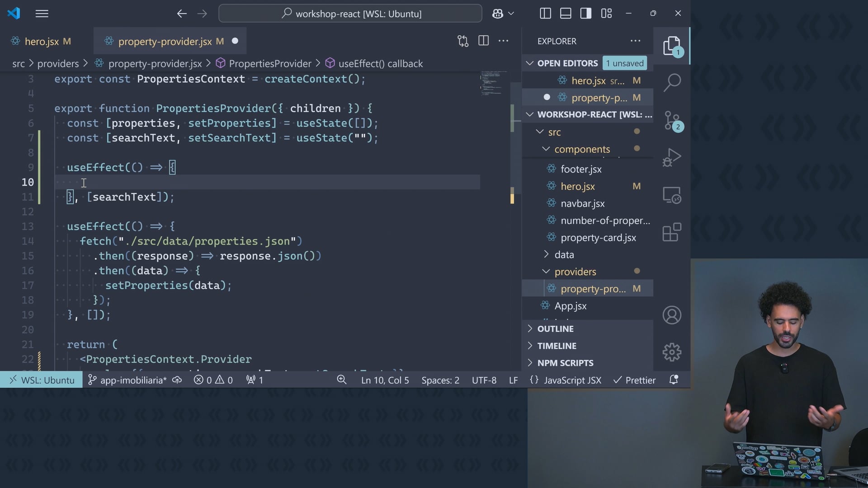The width and height of the screenshot is (868, 488).
Task: Switch to the hero.jsx tab
Action: tap(42, 42)
